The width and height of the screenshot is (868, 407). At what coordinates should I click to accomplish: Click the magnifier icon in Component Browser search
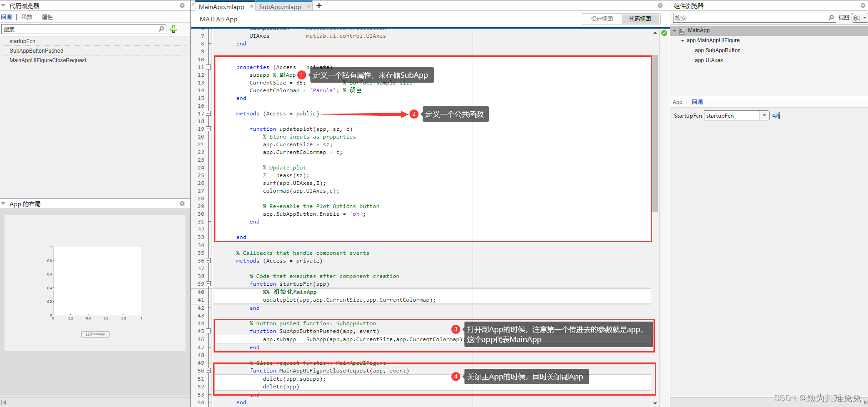[831, 18]
